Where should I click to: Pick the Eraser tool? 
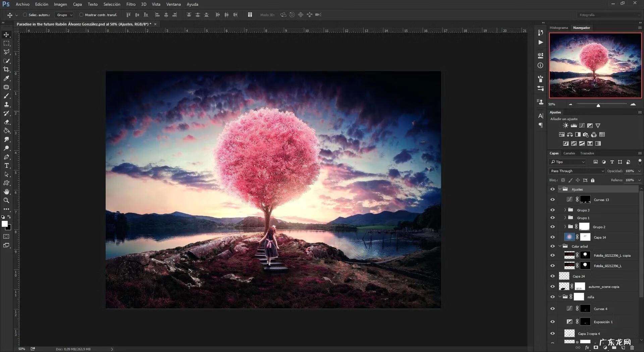coord(6,122)
